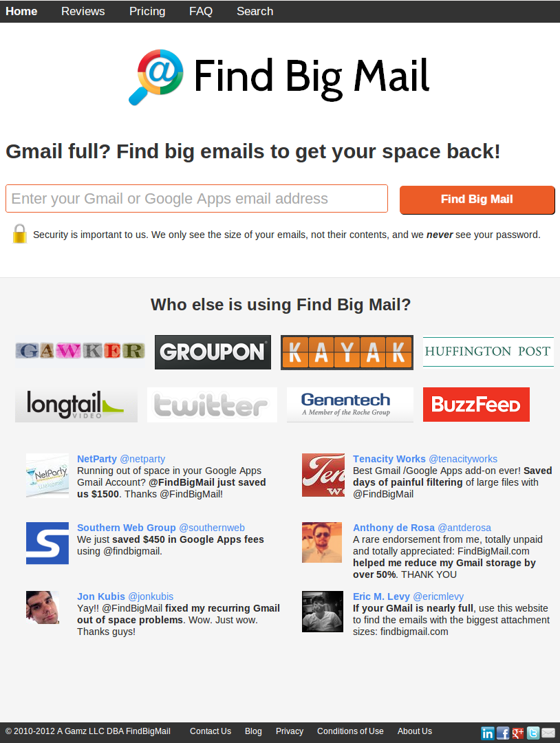
Task: Click the Find Big Mail magnifier logo
Action: click(x=156, y=77)
